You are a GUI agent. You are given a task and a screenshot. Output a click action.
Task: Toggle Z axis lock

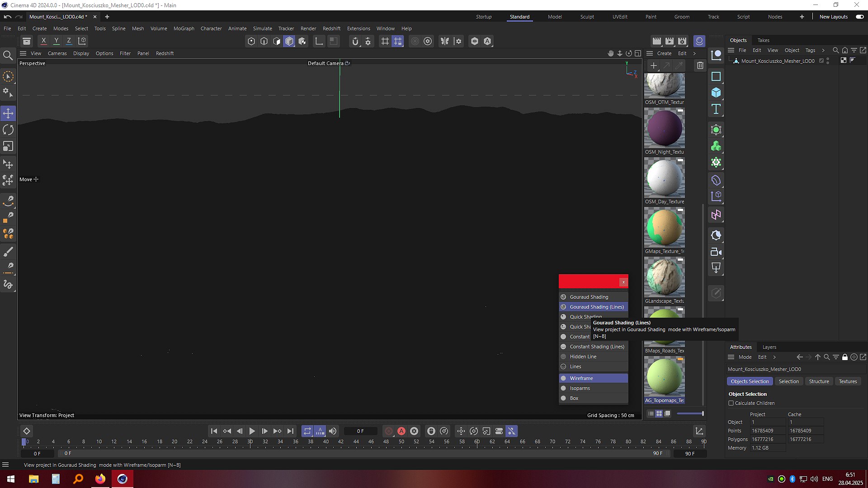click(69, 41)
